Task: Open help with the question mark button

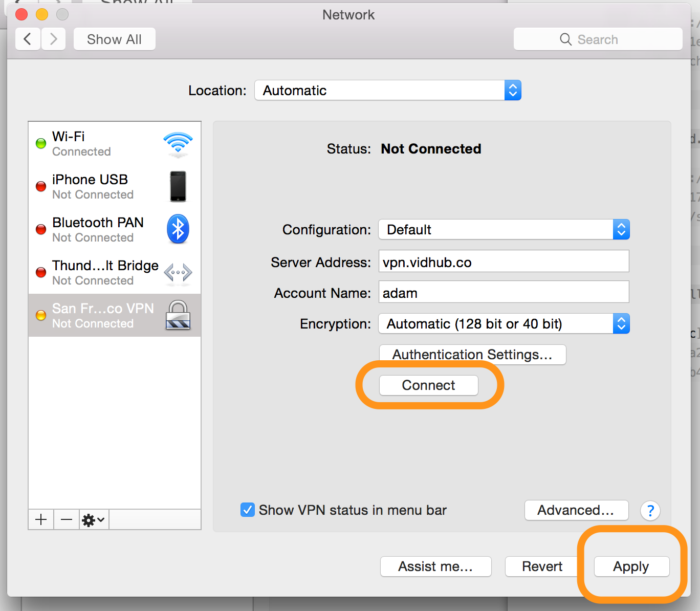Action: (x=650, y=511)
